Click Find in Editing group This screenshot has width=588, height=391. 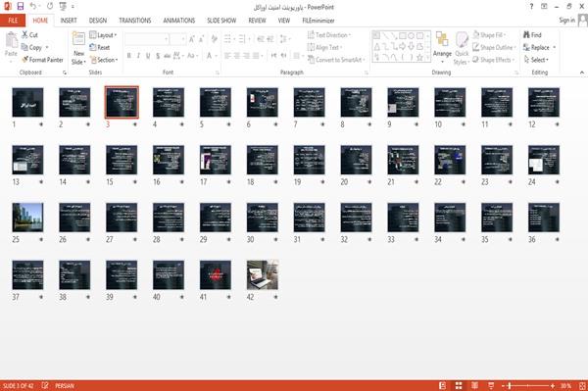532,35
